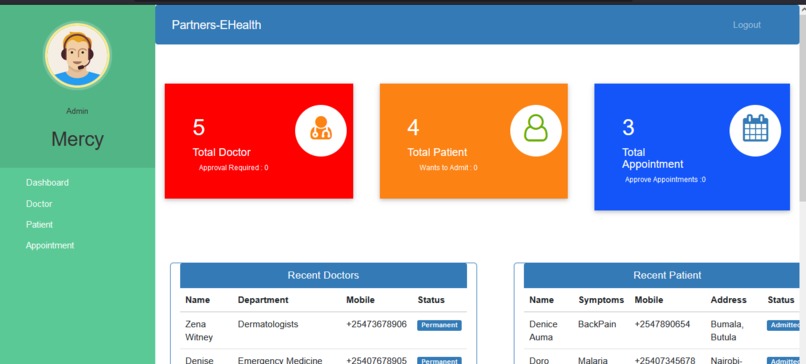Click the Department column header

[263, 300]
